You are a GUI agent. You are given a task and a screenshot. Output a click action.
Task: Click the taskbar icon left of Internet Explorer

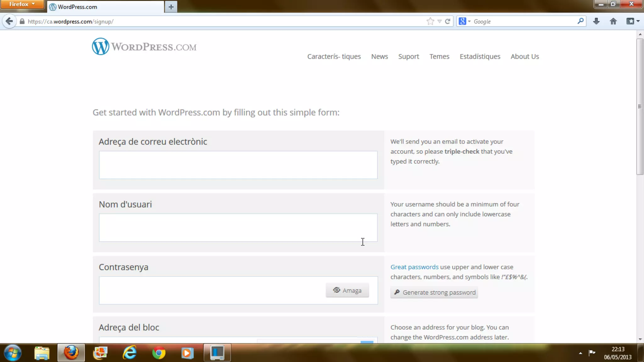100,353
